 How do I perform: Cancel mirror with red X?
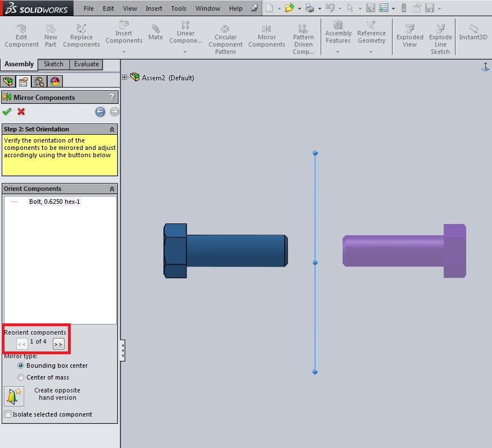(x=21, y=111)
